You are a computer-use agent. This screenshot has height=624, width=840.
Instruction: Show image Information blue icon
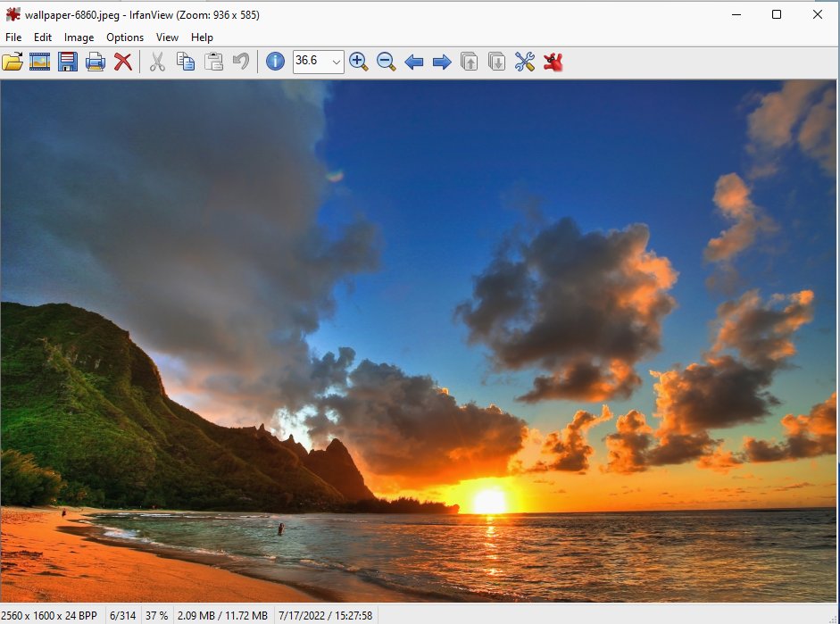276,62
